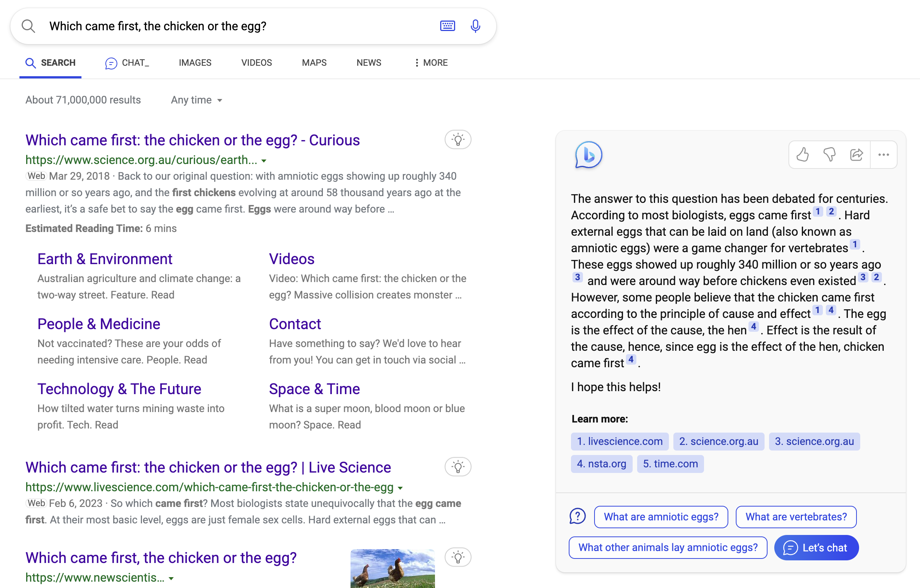Click the microphone voice search icon
Viewport: 920px width, 588px height.
(x=475, y=26)
